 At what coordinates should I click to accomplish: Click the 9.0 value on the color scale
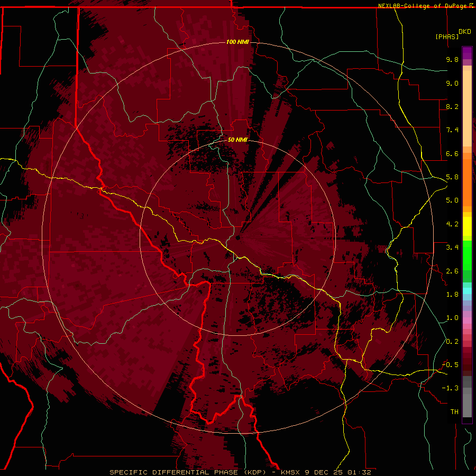[x=452, y=83]
